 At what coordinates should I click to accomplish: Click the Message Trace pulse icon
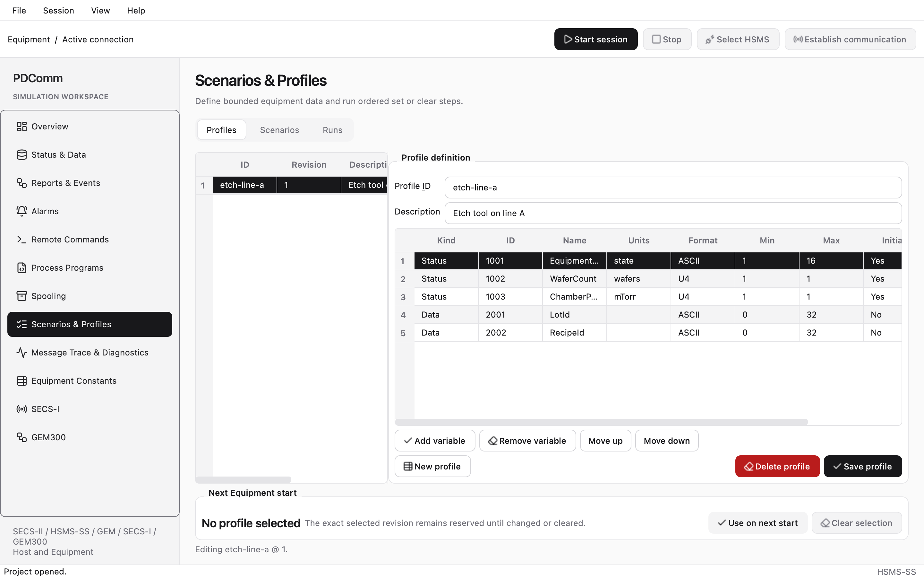22,353
